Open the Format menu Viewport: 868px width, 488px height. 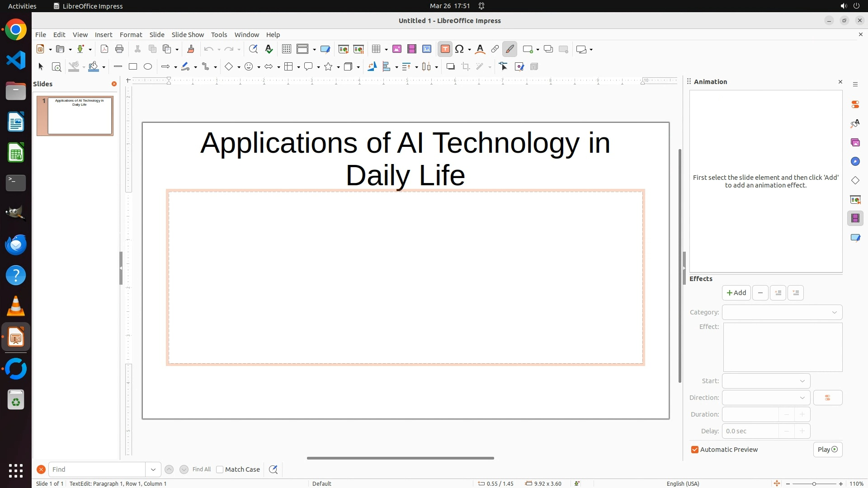pyautogui.click(x=131, y=35)
